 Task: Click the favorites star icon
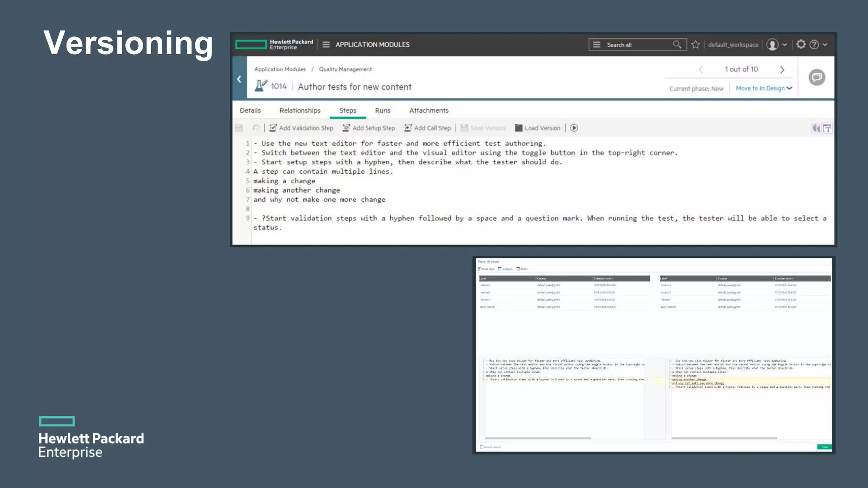[x=696, y=44]
